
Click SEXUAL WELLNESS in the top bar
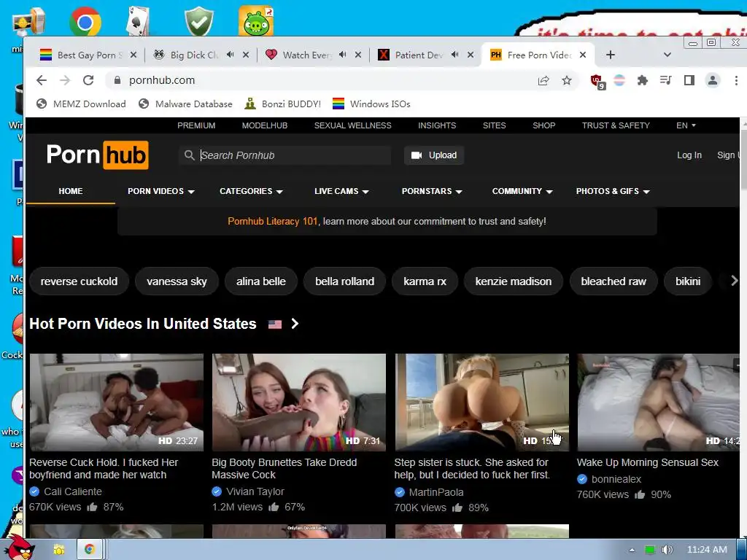click(x=352, y=125)
